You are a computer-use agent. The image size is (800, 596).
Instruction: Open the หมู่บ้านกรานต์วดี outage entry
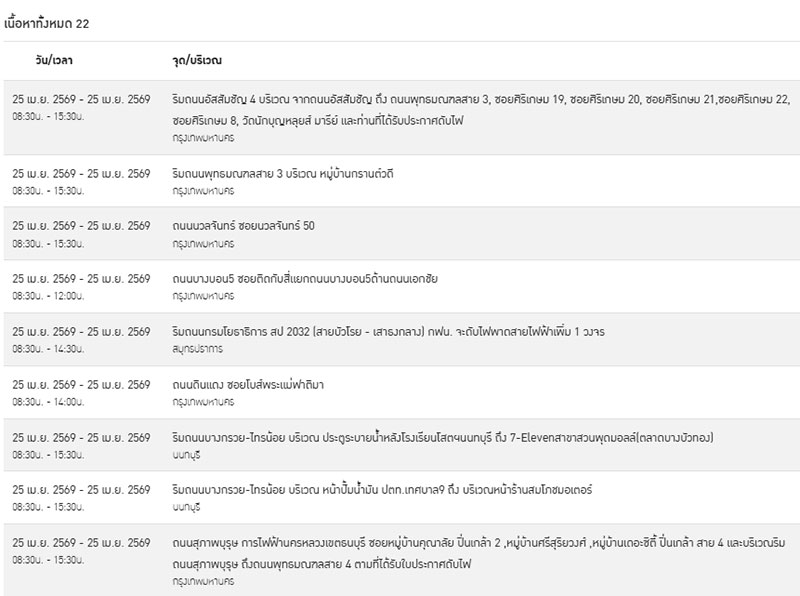283,173
